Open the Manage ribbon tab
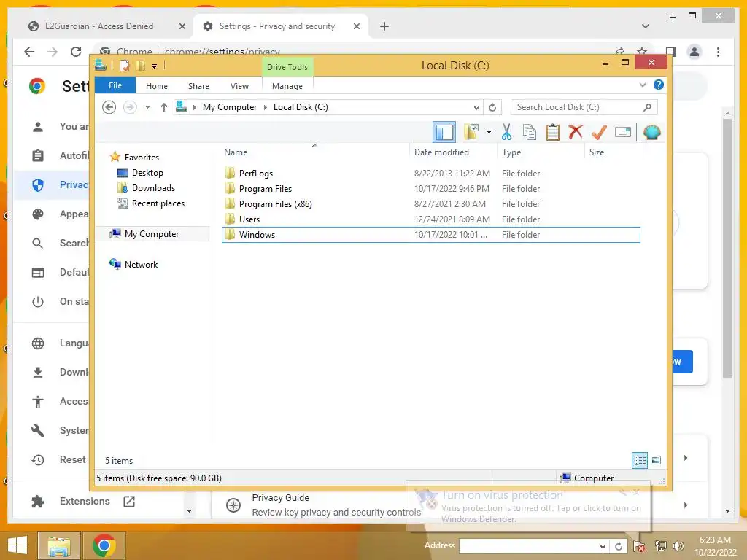This screenshot has height=560, width=747. click(x=287, y=86)
